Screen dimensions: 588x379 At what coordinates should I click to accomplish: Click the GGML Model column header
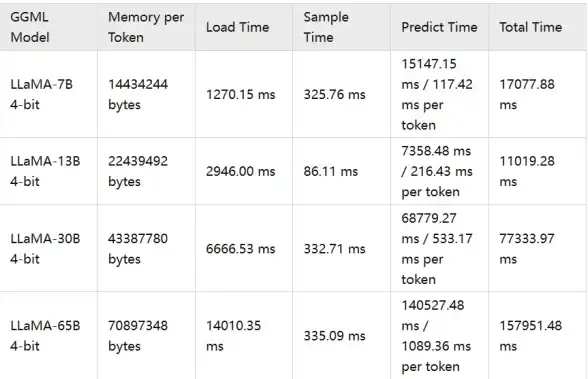[x=48, y=27]
